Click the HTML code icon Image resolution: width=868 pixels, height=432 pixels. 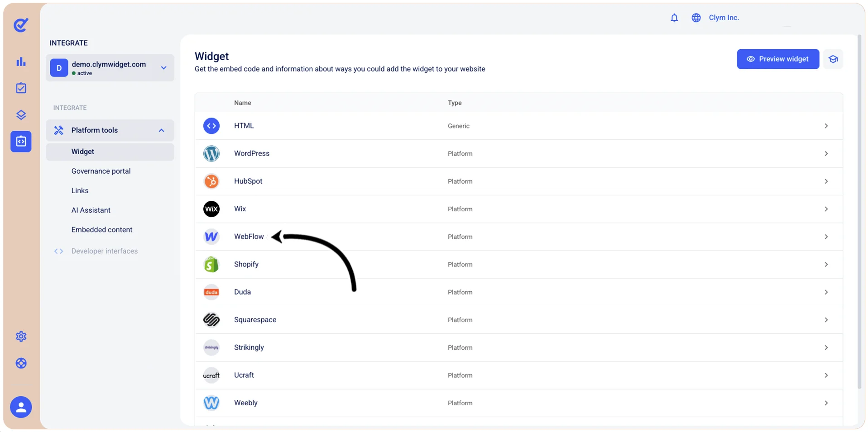point(211,126)
